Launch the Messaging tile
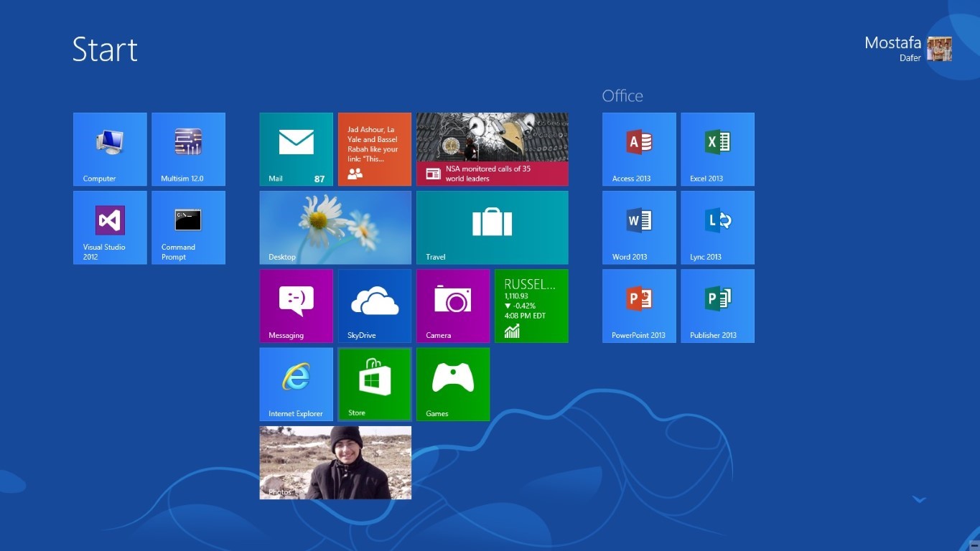This screenshot has width=980, height=551. click(x=296, y=306)
